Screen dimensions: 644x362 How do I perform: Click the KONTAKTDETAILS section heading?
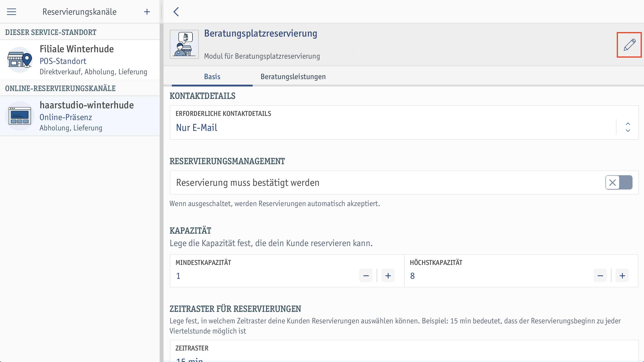[x=203, y=96]
